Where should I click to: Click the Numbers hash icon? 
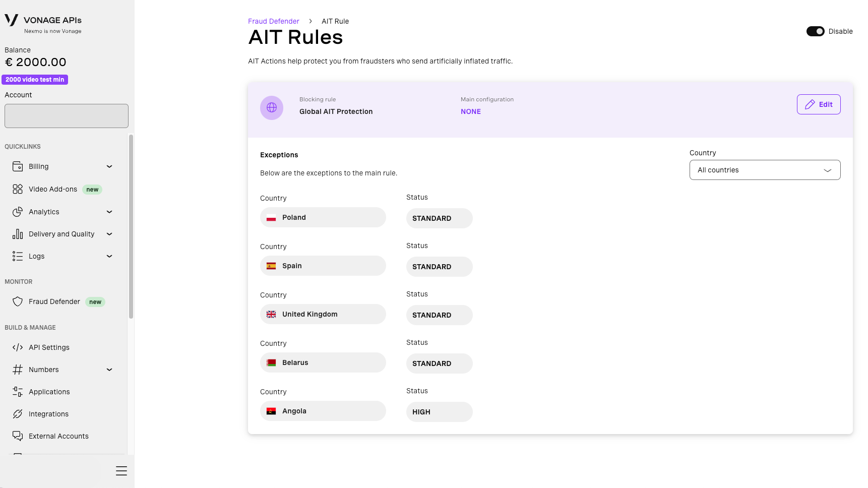tap(18, 370)
